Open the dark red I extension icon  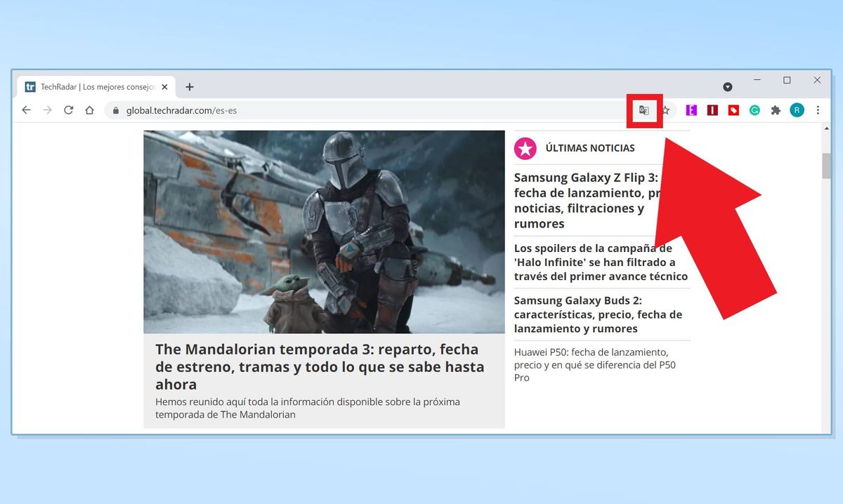tap(712, 110)
